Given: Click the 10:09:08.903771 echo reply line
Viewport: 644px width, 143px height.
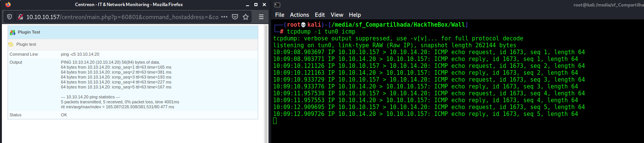Looking at the screenshot, I should (x=425, y=59).
